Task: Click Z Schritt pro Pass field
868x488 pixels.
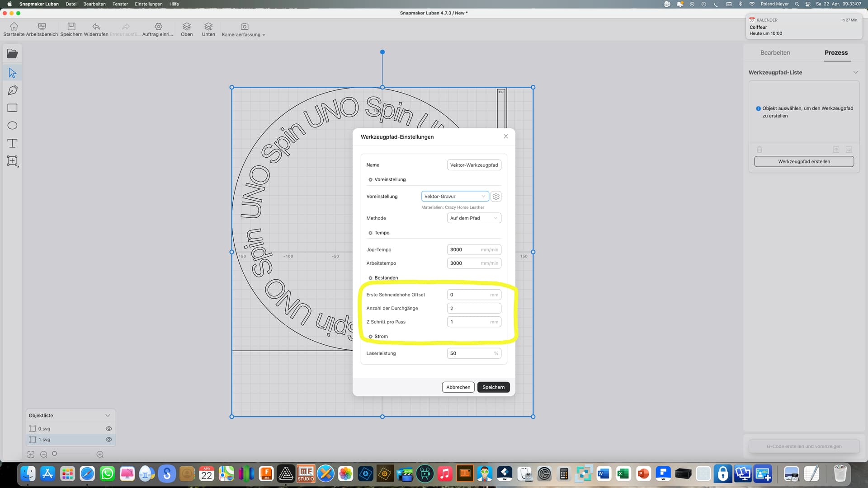Action: [x=474, y=322]
